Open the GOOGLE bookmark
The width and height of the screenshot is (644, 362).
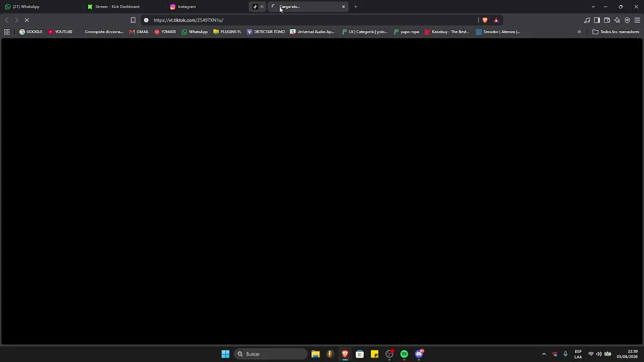point(31,32)
